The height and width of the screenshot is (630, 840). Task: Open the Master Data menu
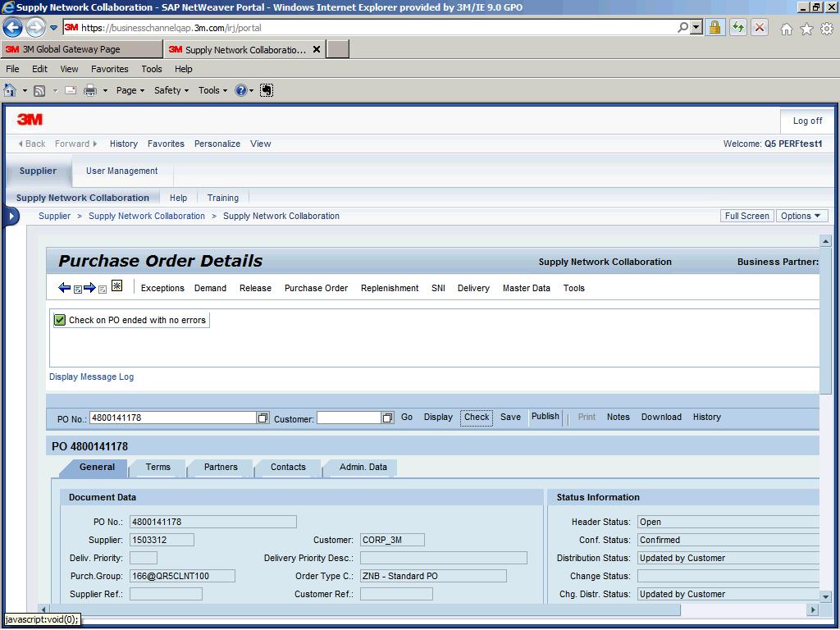[x=526, y=288]
